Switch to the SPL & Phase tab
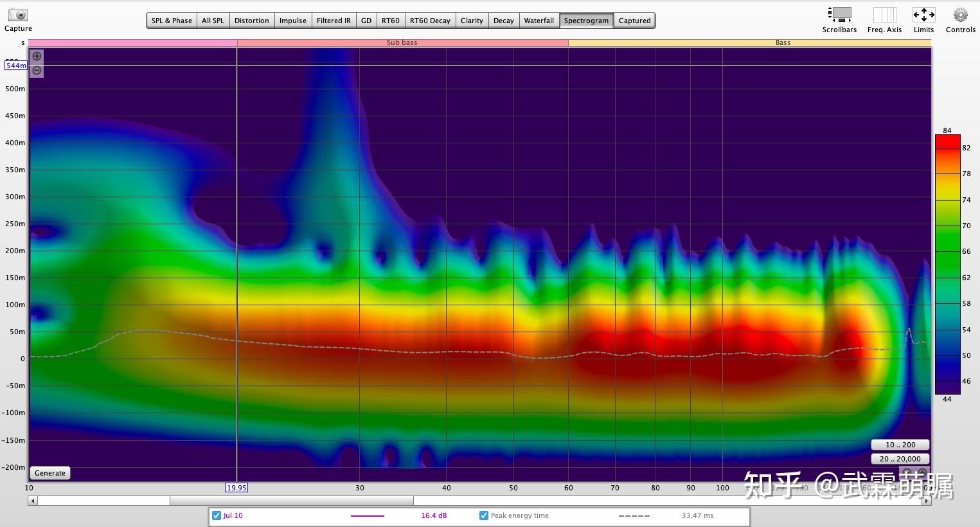This screenshot has width=980, height=527. 172,21
